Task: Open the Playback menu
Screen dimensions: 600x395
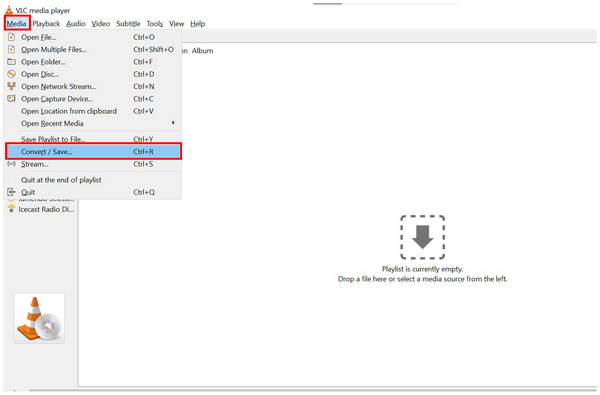Action: click(46, 24)
